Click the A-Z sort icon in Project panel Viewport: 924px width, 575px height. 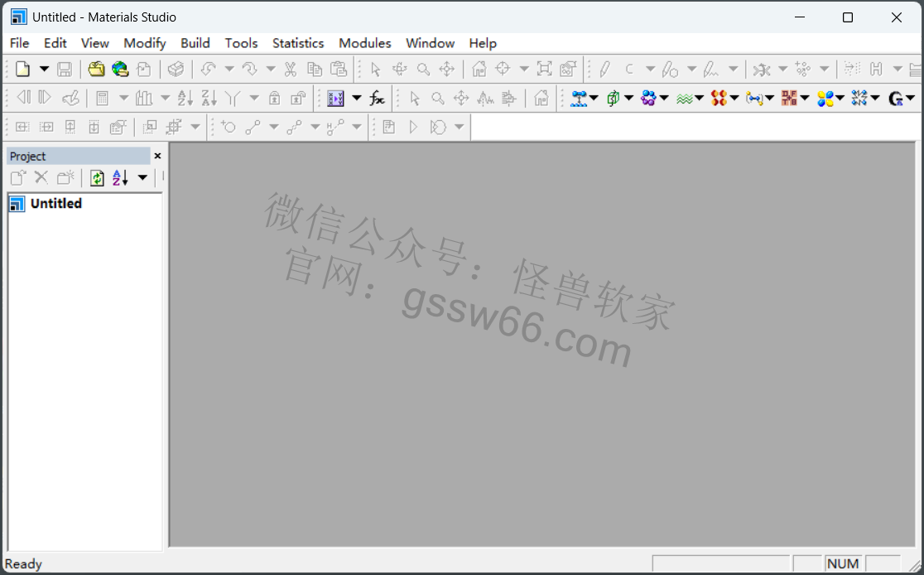click(x=120, y=177)
